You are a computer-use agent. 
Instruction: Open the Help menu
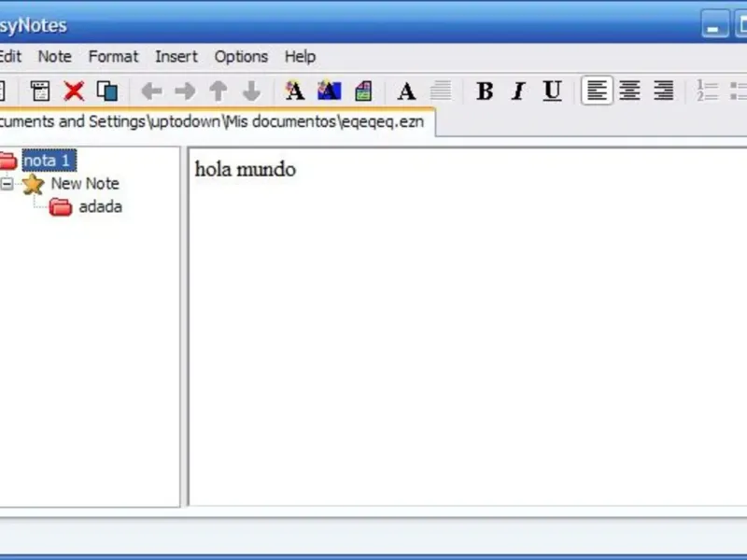(x=300, y=56)
